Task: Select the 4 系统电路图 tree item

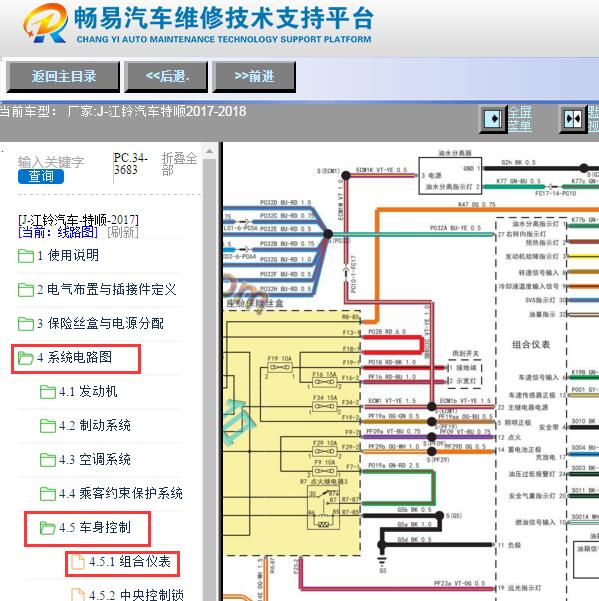Action: coord(74,358)
